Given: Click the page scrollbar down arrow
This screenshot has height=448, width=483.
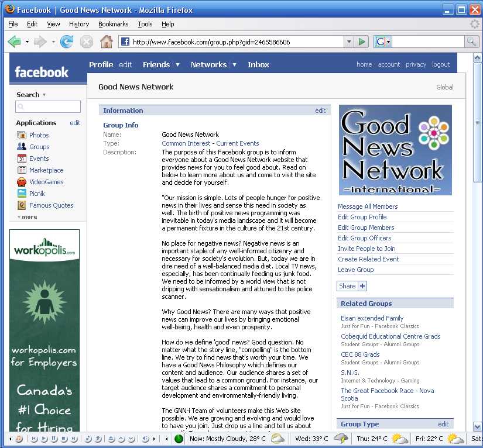Looking at the screenshot, I should click(x=478, y=426).
